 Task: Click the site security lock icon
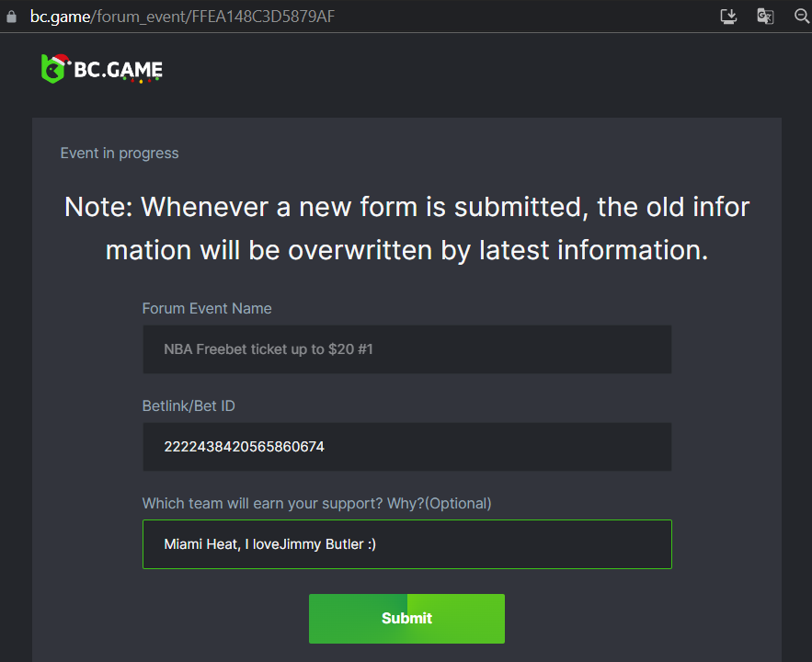[11, 17]
